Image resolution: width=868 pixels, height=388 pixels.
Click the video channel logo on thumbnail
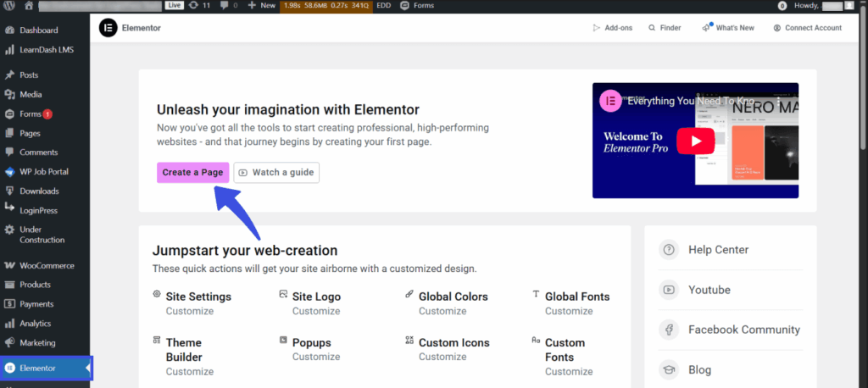click(612, 101)
